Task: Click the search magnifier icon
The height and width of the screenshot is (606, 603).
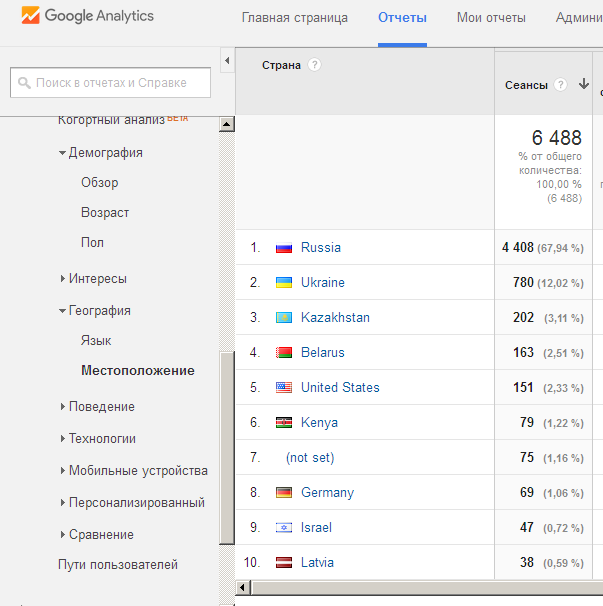Action: (24, 83)
